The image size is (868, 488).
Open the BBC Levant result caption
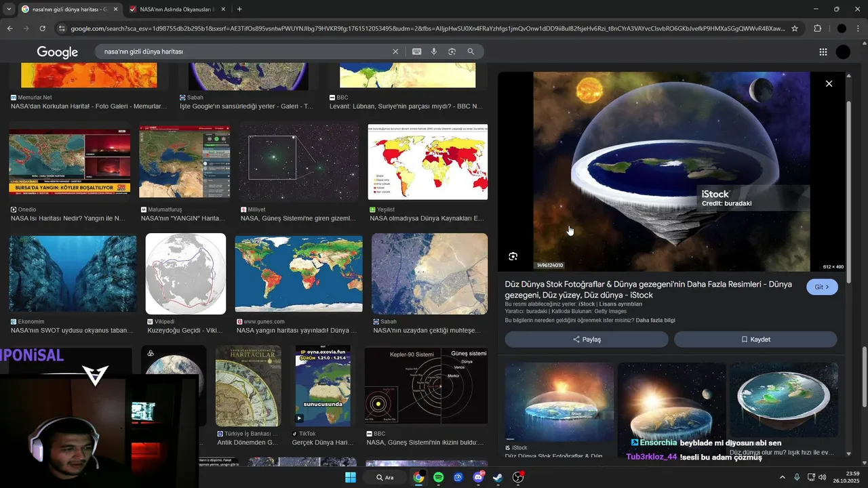click(x=406, y=106)
